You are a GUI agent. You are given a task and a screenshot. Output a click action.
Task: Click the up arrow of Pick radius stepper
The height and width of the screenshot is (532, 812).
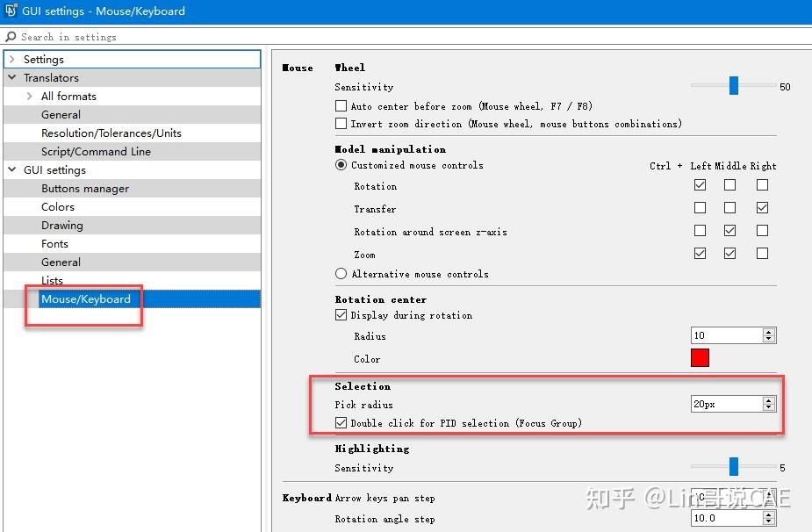pyautogui.click(x=768, y=399)
